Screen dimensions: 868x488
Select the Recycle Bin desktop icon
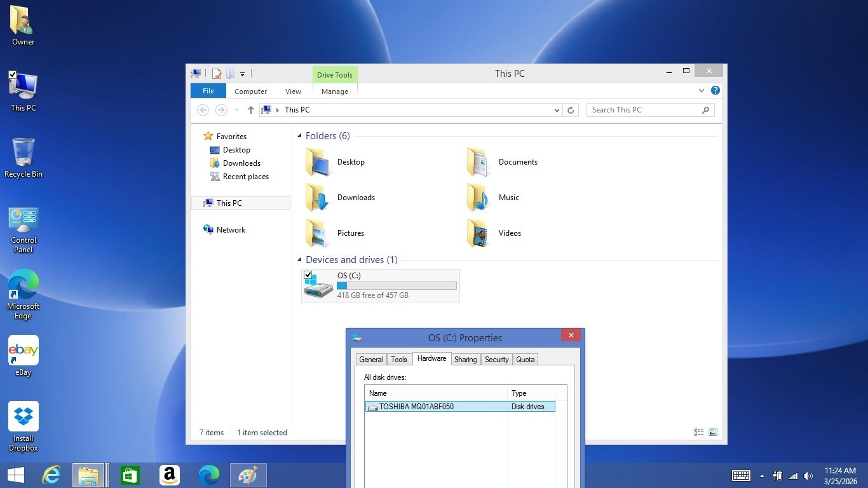point(24,158)
